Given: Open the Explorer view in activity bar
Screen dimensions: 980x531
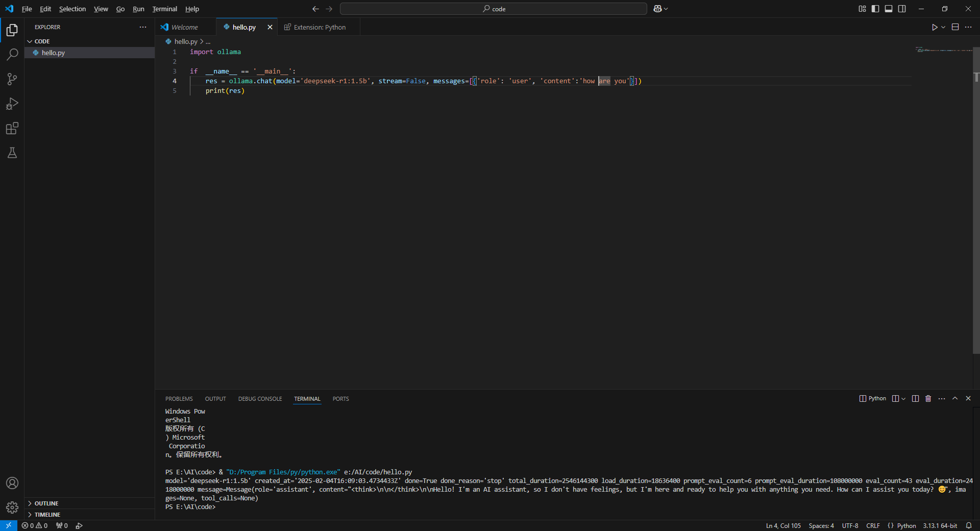Looking at the screenshot, I should point(12,30).
